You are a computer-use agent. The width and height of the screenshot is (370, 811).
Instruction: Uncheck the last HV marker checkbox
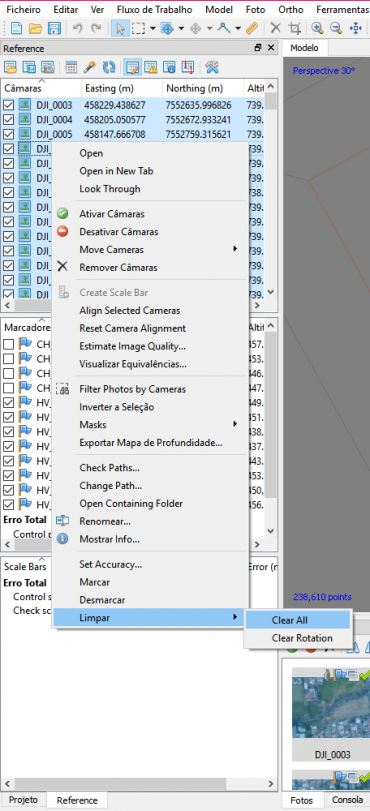(8, 504)
